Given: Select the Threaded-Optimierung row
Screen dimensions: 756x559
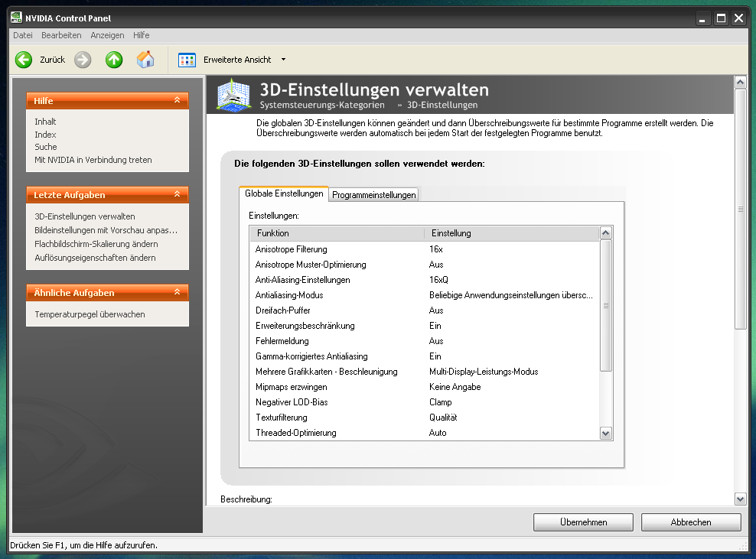Looking at the screenshot, I should point(425,433).
